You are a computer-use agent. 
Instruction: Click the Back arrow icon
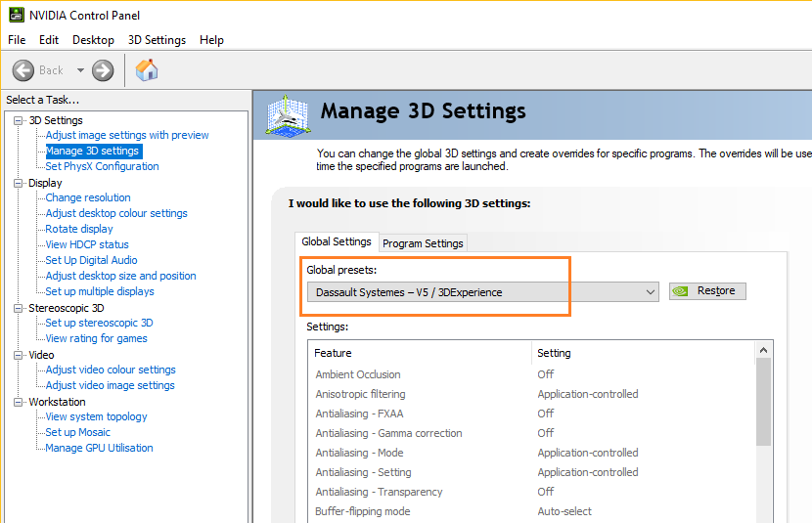point(23,70)
